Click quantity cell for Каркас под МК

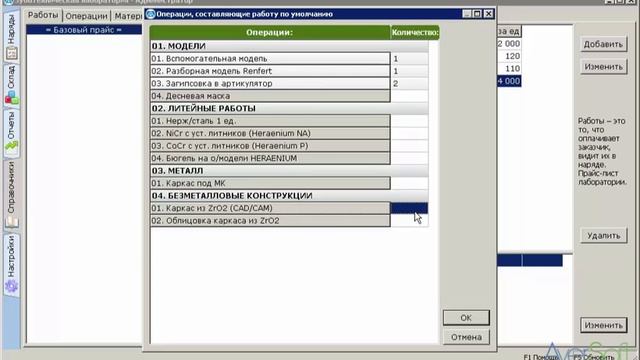coord(409,183)
